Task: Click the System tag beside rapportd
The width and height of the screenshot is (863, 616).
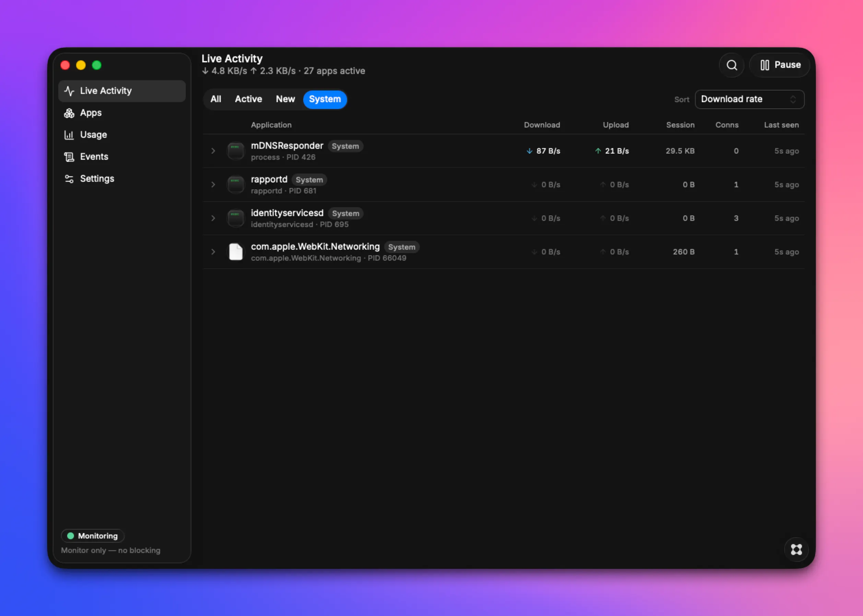Action: coord(309,180)
